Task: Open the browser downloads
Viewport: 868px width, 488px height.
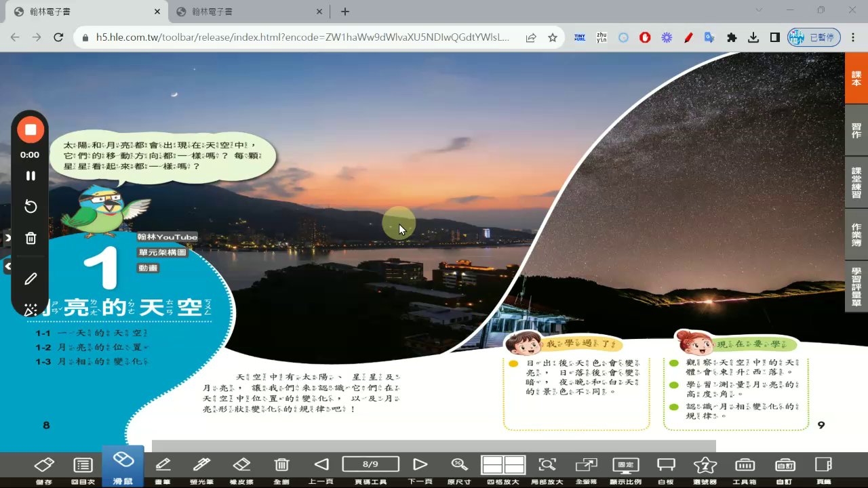Action: [x=753, y=38]
